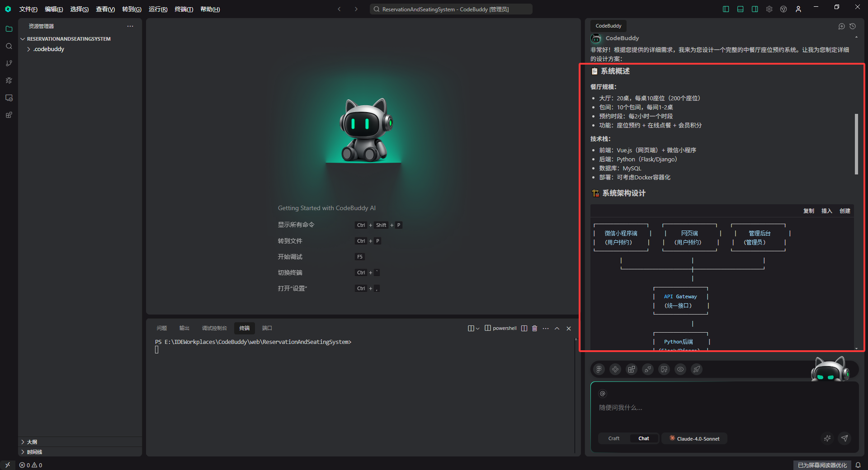Go forward with the navigation arrow
This screenshot has height=470, width=868.
pyautogui.click(x=356, y=9)
